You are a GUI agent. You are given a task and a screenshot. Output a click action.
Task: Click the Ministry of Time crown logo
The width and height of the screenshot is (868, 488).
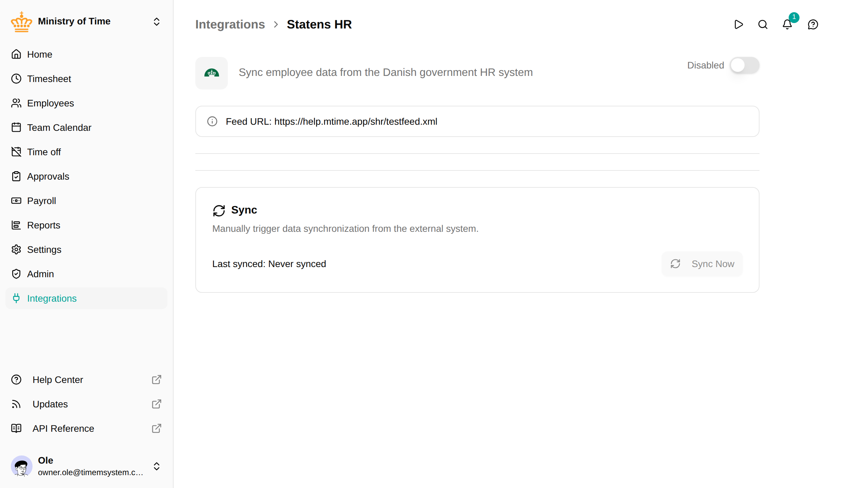[x=21, y=22]
